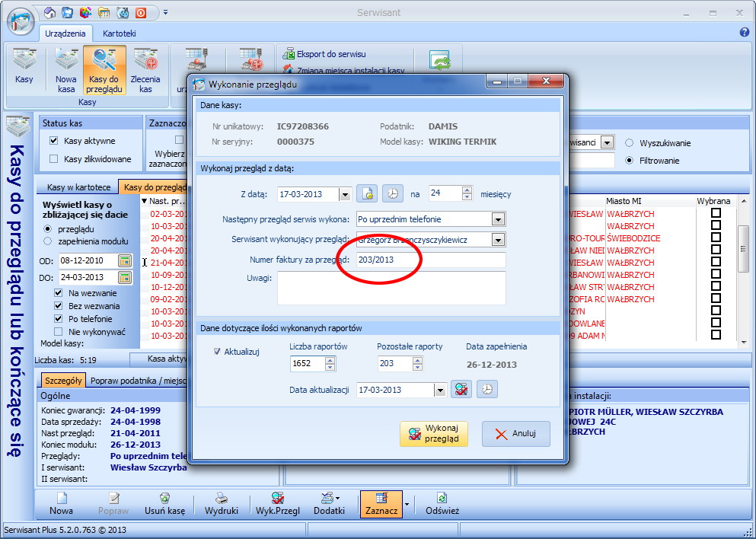
Task: Click Odśwież in bottom toolbar
Action: [442, 504]
